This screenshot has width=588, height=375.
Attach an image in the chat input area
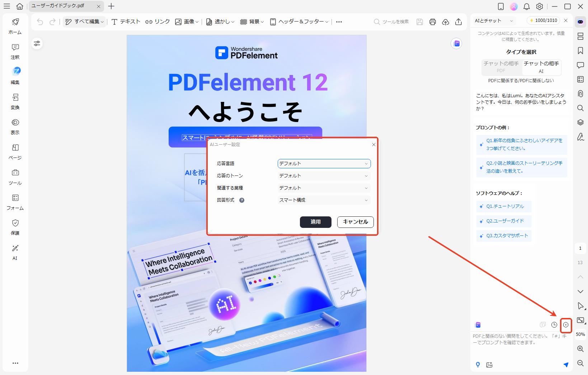click(489, 365)
